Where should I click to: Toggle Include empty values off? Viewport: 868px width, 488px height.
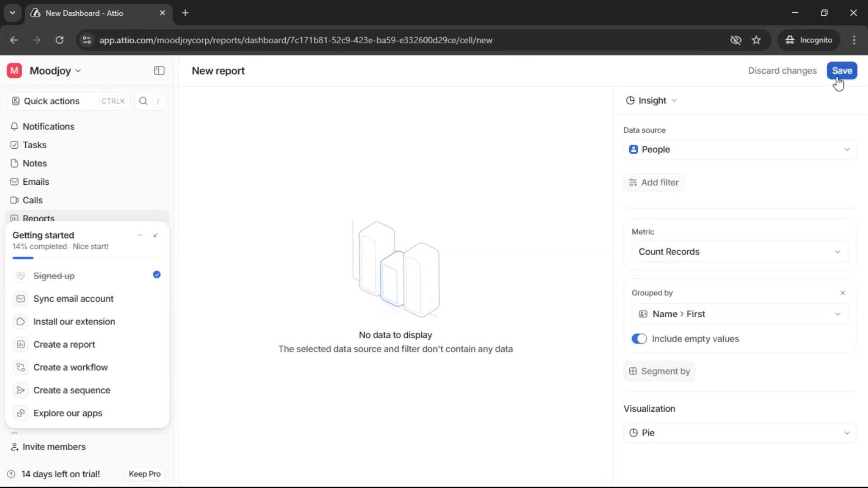pos(639,338)
